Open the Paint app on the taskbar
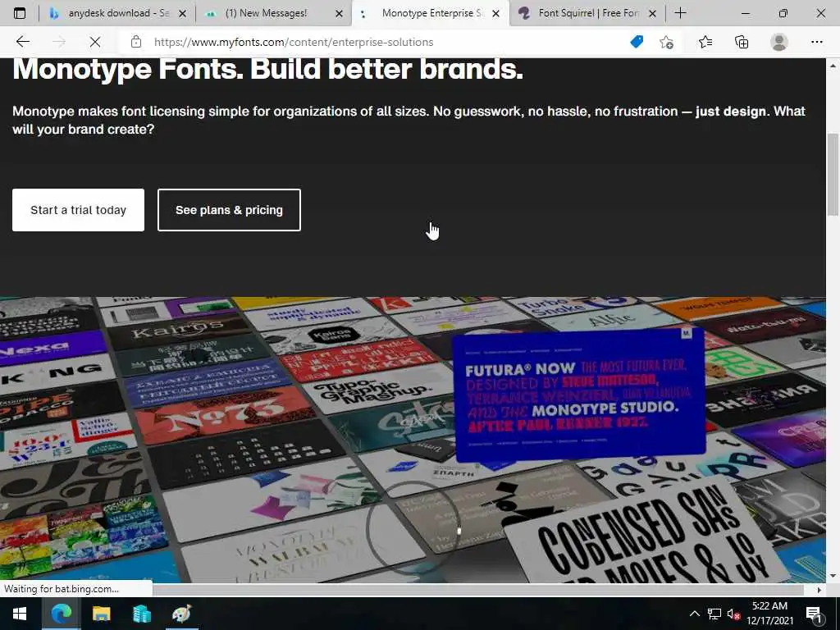Image resolution: width=840 pixels, height=630 pixels. [181, 614]
